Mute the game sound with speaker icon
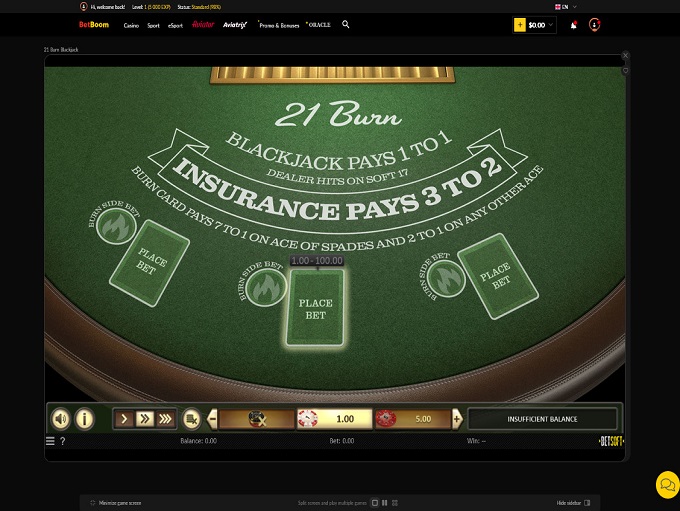This screenshot has height=511, width=680. point(61,419)
